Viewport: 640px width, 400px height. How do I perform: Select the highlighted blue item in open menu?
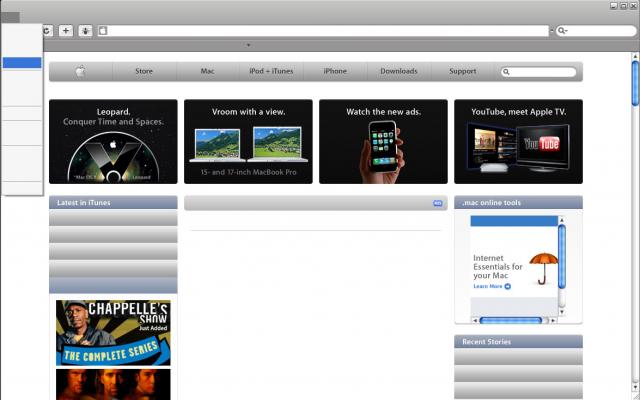(22, 63)
